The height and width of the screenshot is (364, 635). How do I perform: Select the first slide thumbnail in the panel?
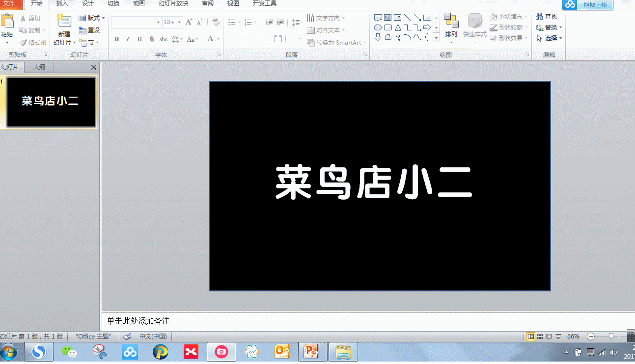tap(51, 102)
